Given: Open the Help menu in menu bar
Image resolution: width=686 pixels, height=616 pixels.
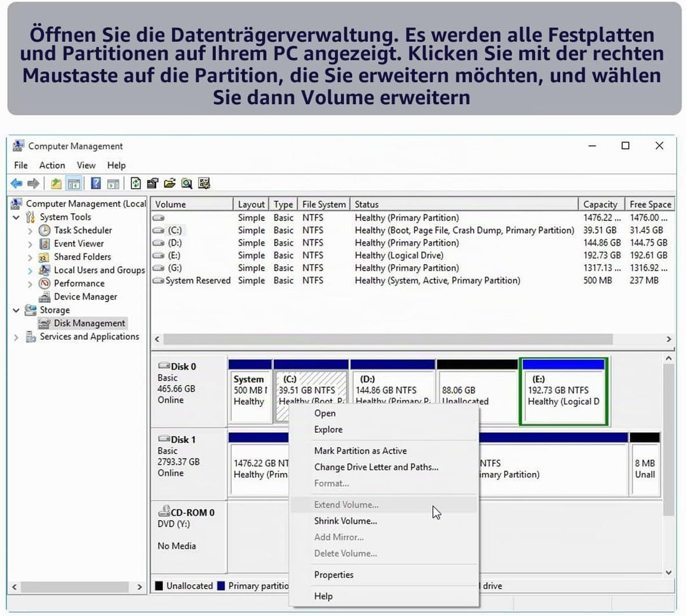Looking at the screenshot, I should coord(116,165).
